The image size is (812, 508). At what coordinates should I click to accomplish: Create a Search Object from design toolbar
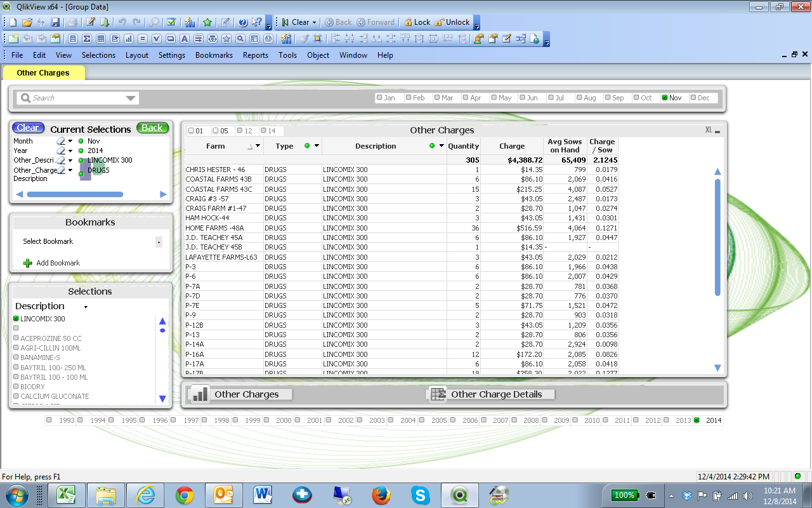click(240, 39)
